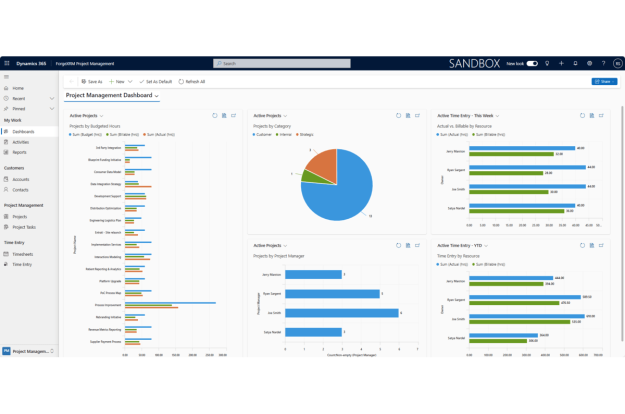Image resolution: width=625 pixels, height=414 pixels.
Task: Click Refresh All
Action: (192, 81)
